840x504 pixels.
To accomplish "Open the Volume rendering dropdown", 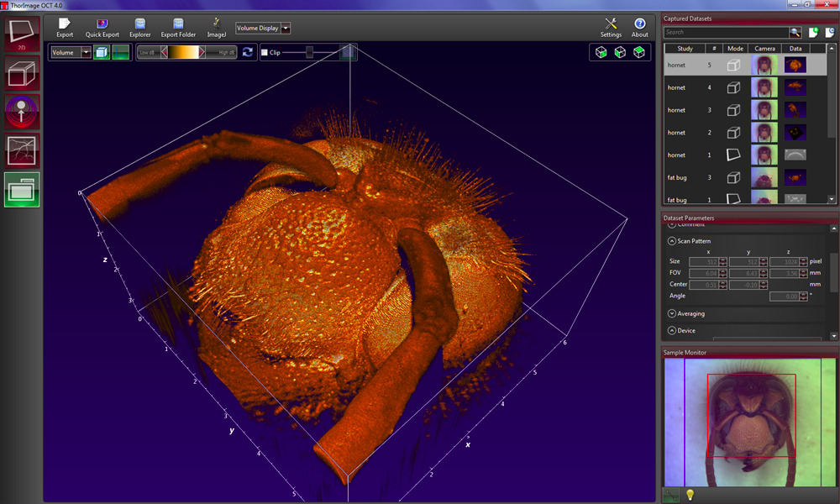I will tap(86, 52).
